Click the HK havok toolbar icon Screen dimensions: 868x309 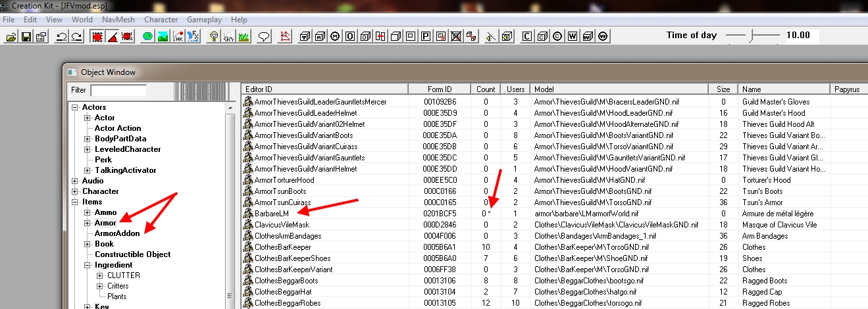coord(178,37)
